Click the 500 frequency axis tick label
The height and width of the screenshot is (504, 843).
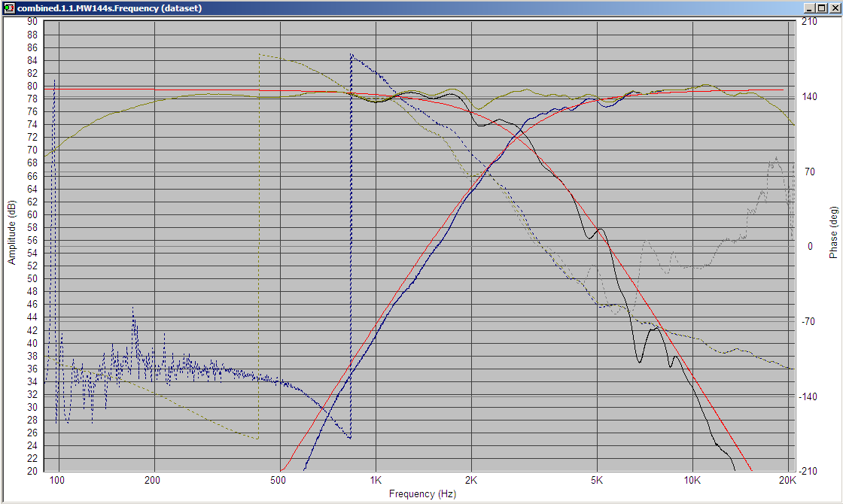click(x=278, y=480)
